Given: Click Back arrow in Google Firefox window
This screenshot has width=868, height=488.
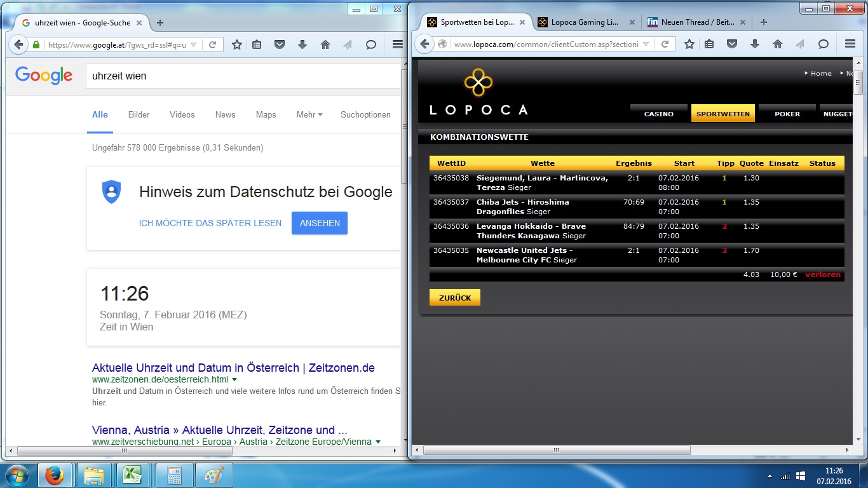Looking at the screenshot, I should point(18,44).
